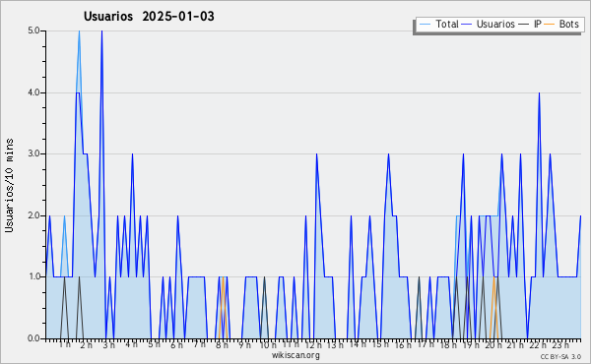This screenshot has height=364, width=591.
Task: Select the 'Bots' legend entry
Action: coord(568,24)
